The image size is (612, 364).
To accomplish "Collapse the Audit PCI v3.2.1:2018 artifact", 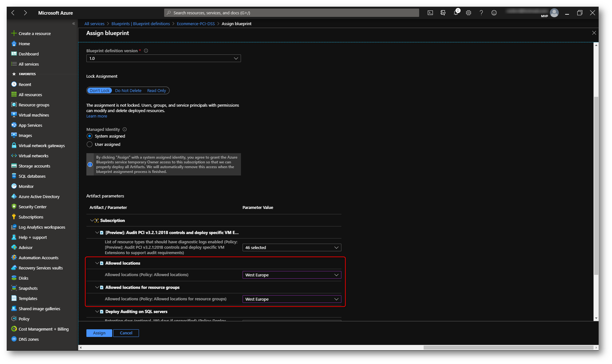I will click(x=97, y=232).
